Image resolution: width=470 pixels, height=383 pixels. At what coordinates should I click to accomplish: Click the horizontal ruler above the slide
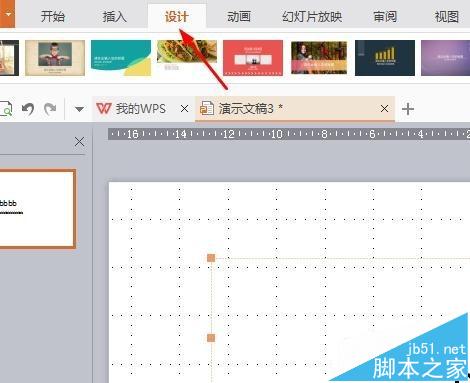pyautogui.click(x=289, y=134)
